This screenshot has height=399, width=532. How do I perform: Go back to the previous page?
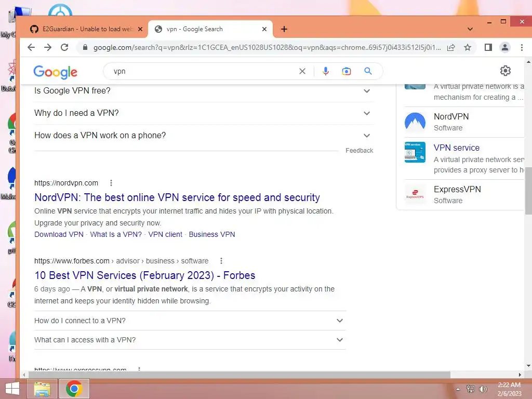(31, 47)
